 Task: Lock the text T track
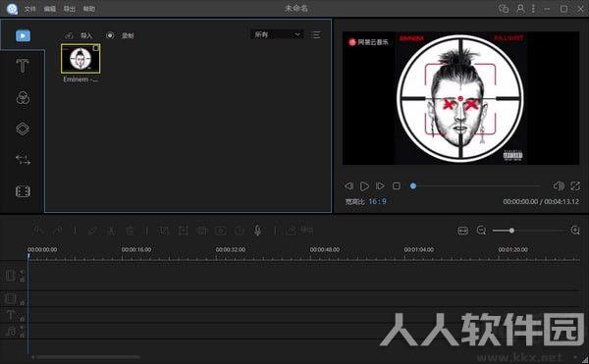coord(23,319)
